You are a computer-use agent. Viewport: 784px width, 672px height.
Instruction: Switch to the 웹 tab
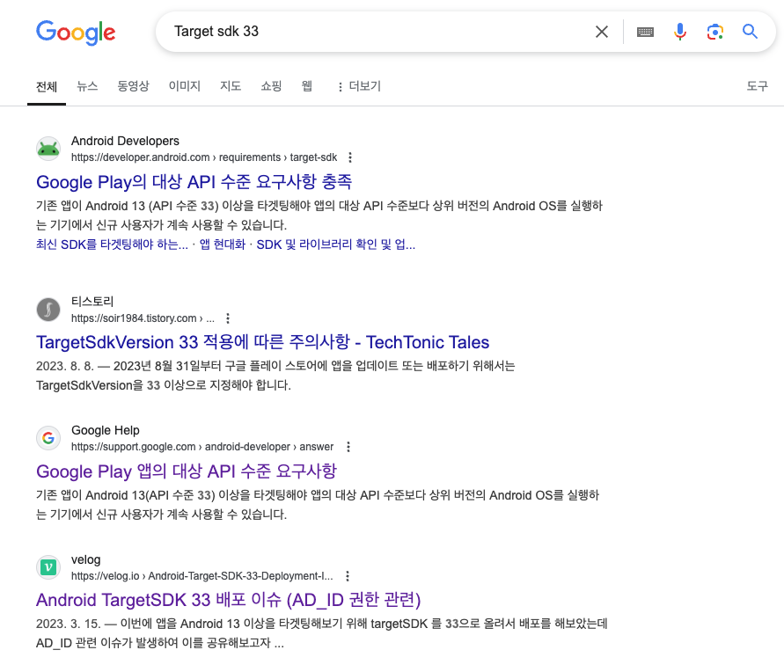tap(306, 86)
